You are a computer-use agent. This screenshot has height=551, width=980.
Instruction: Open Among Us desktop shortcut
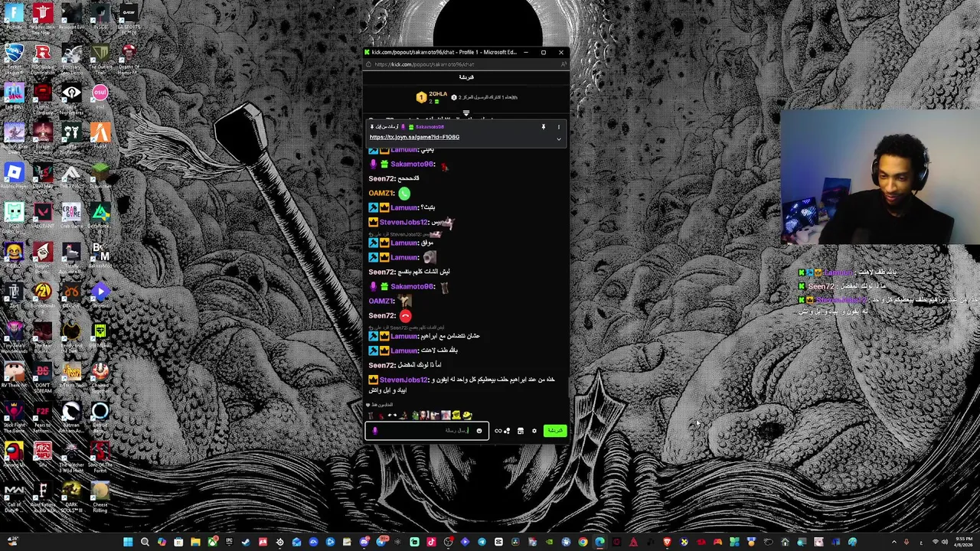pyautogui.click(x=14, y=455)
